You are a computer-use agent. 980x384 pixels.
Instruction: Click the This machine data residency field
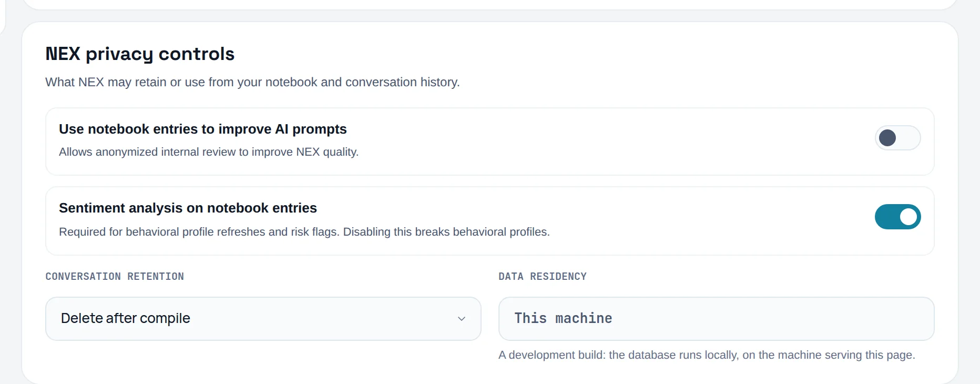pyautogui.click(x=716, y=319)
